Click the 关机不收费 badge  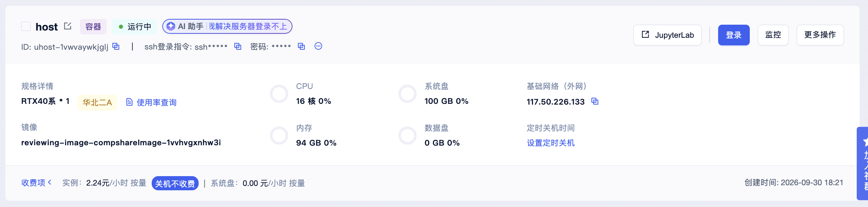pos(175,183)
